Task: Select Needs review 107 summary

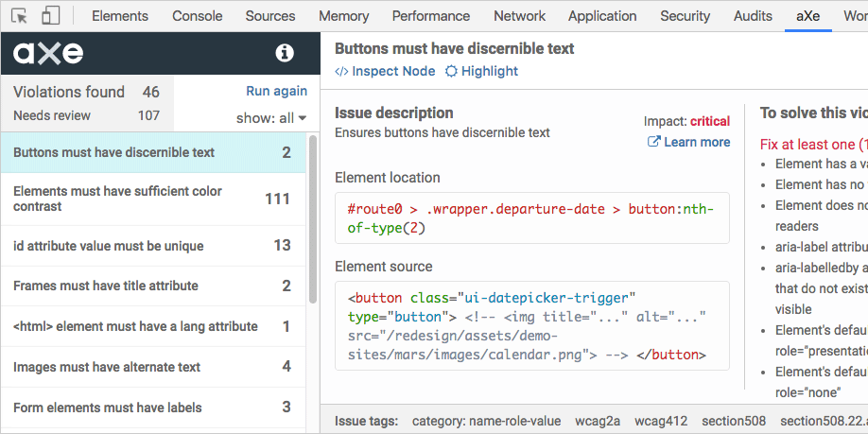Action: click(86, 115)
